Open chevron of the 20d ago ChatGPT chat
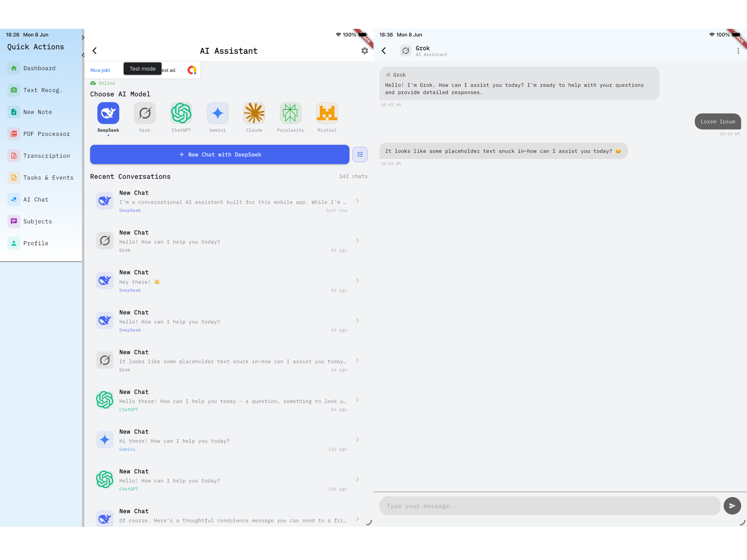Image resolution: width=747 pixels, height=560 pixels. click(x=357, y=479)
